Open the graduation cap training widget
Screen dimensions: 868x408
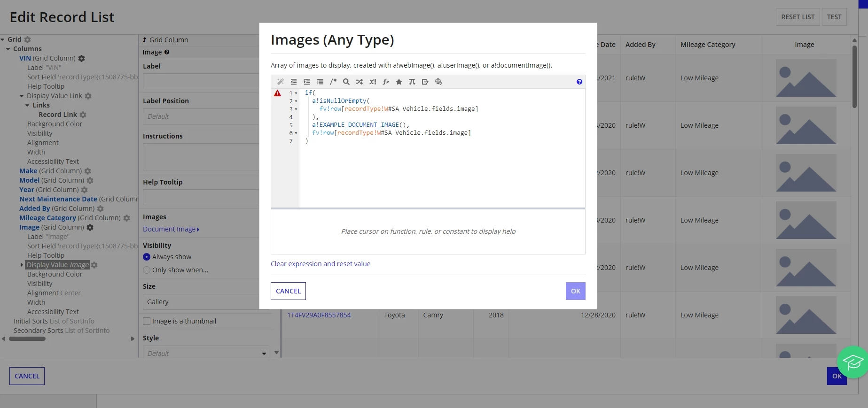point(853,362)
